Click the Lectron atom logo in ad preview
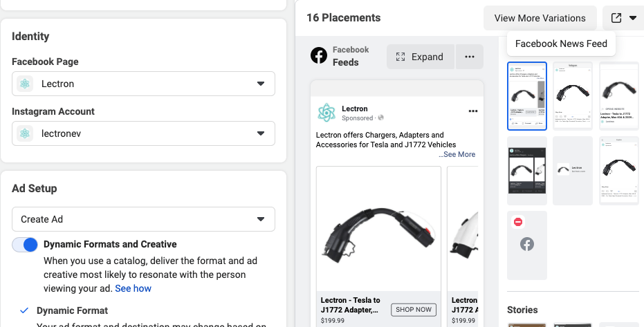 click(x=326, y=113)
